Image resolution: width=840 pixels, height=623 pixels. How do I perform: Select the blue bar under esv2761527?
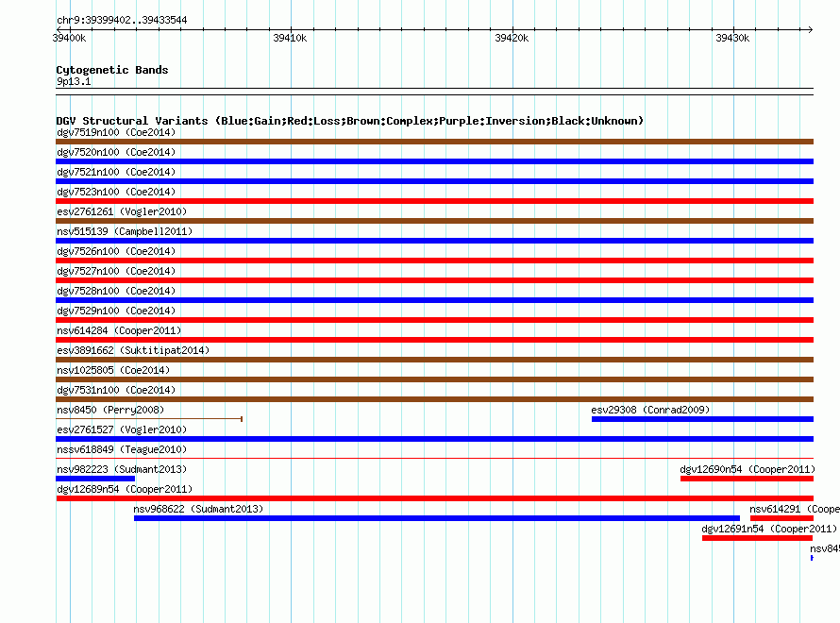434,439
